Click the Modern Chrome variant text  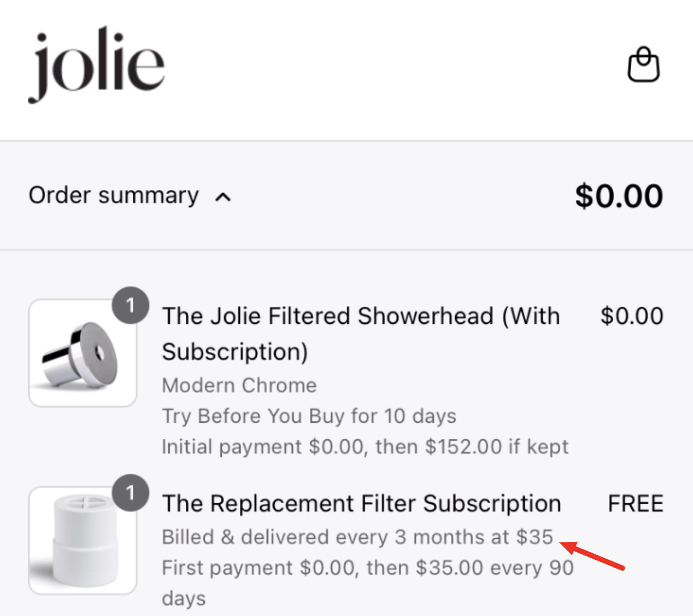pyautogui.click(x=239, y=385)
